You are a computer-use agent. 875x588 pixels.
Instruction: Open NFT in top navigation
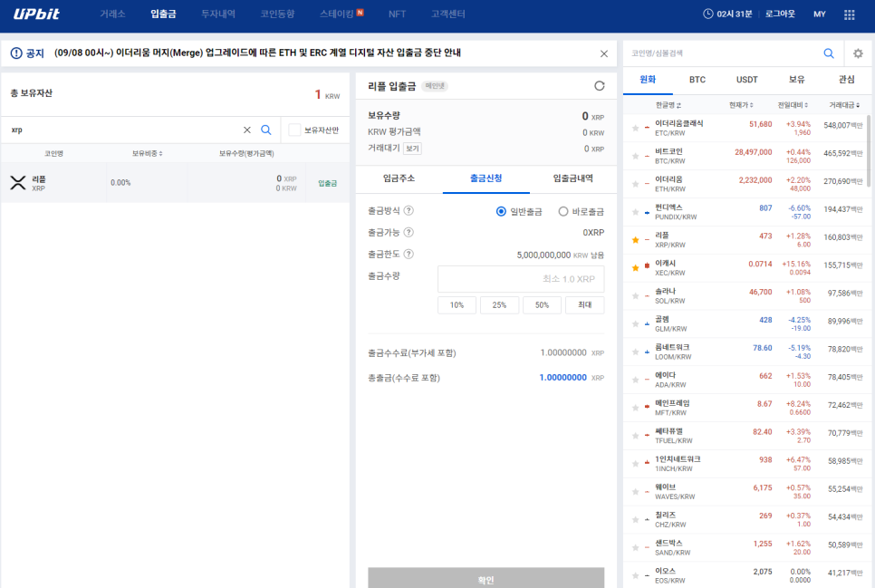[x=397, y=14]
